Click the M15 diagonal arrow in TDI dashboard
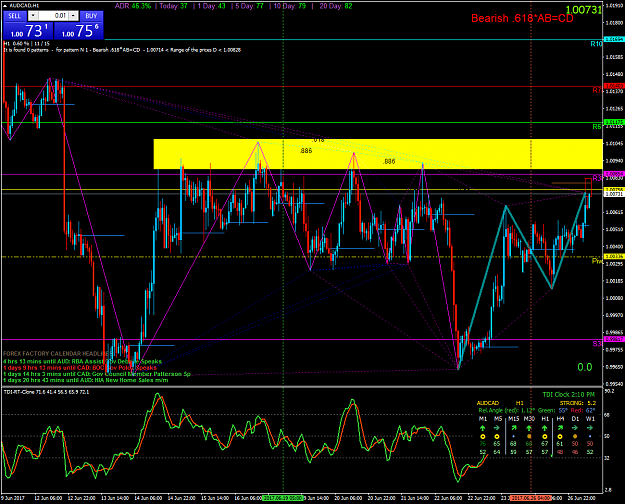This screenshot has height=504, width=625. (513, 428)
